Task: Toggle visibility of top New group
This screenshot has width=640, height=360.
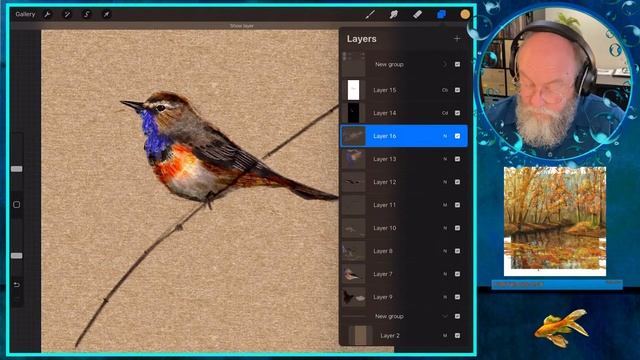Action: click(457, 64)
